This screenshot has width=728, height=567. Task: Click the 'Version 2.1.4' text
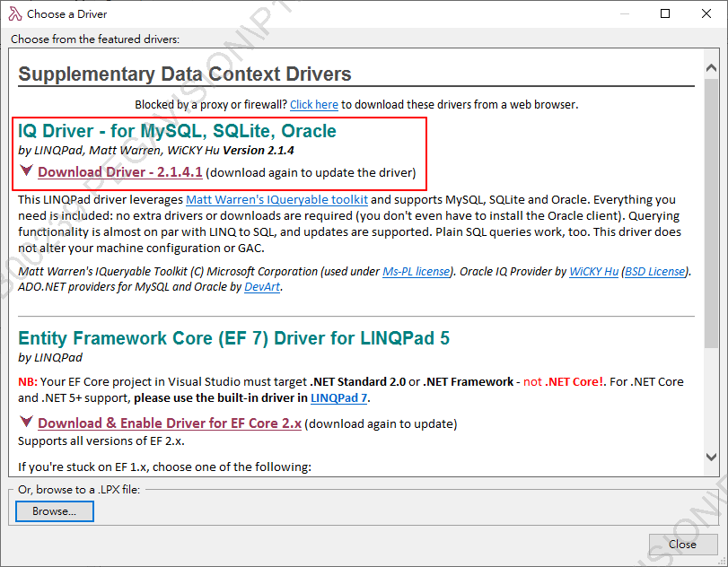click(259, 151)
